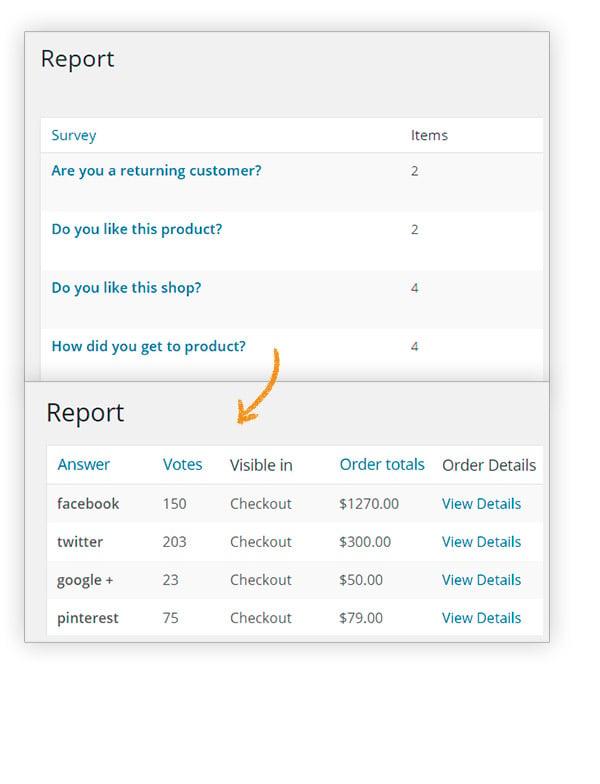The width and height of the screenshot is (600, 784).
Task: Sort by the Votes column header
Action: click(182, 464)
